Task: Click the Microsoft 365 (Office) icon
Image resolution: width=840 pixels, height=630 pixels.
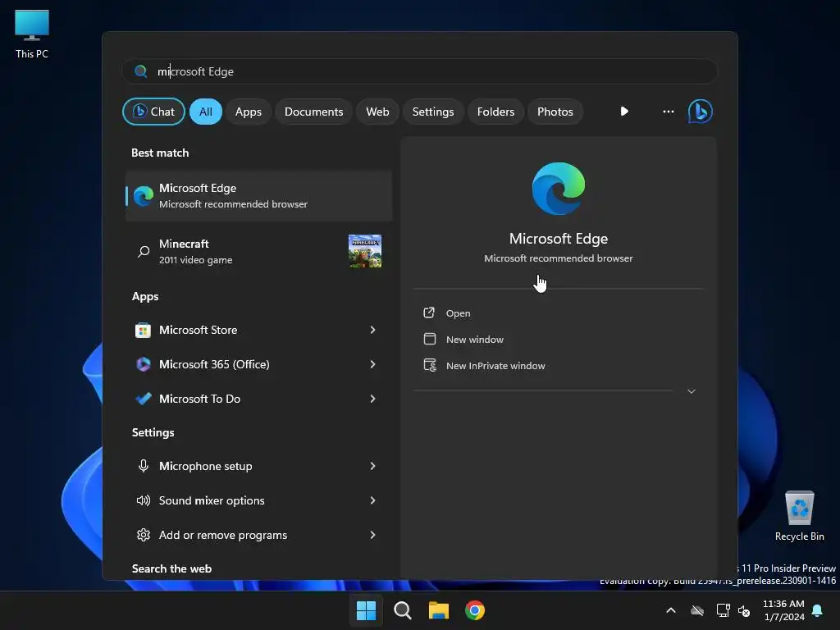Action: 143,364
